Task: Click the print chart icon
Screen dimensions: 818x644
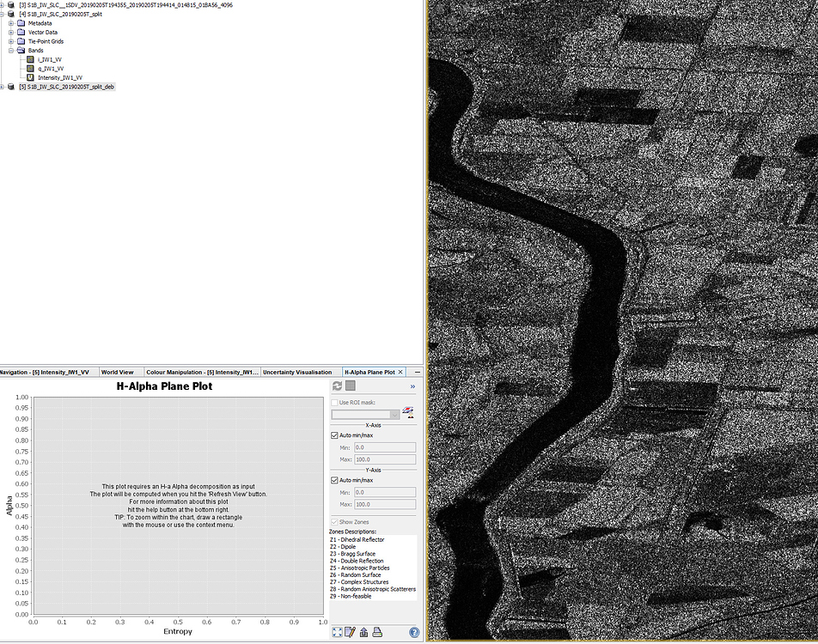Action: point(376,632)
